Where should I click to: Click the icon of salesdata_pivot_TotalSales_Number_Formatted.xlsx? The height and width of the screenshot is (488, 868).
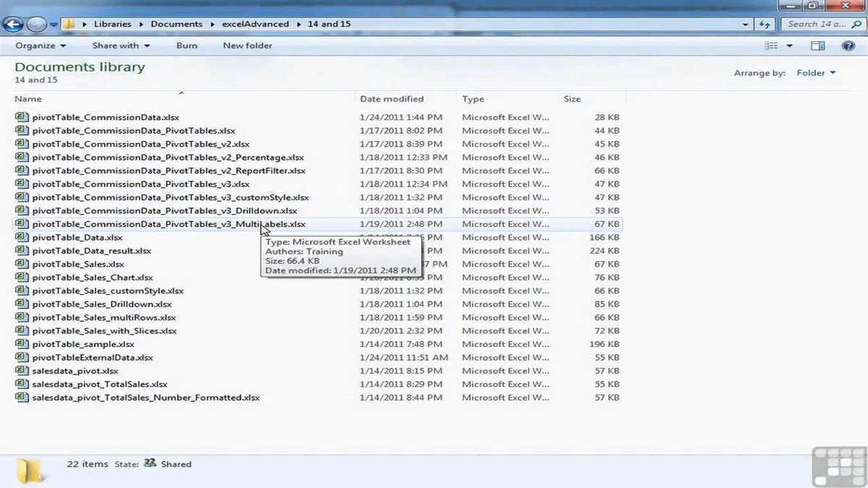[x=21, y=398]
